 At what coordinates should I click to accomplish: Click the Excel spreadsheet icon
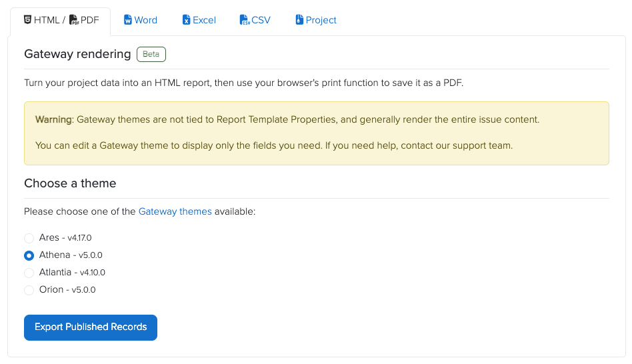pyautogui.click(x=186, y=20)
